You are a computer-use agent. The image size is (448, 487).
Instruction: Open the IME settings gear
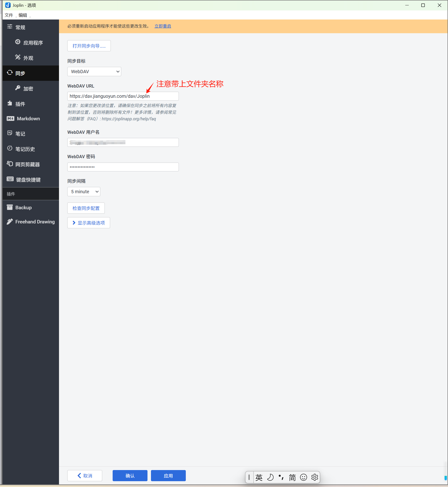tap(314, 477)
